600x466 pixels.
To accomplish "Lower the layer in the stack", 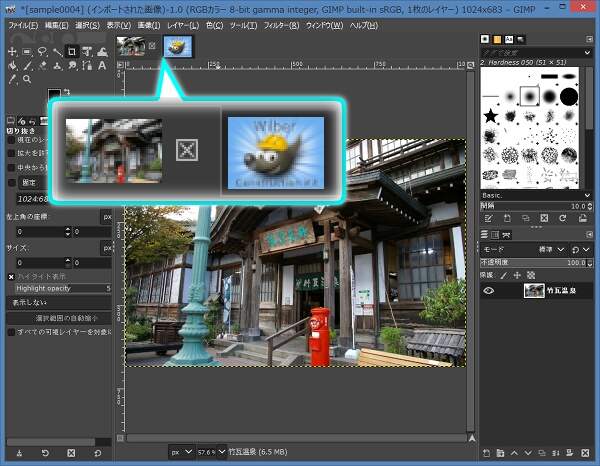I will point(528,453).
